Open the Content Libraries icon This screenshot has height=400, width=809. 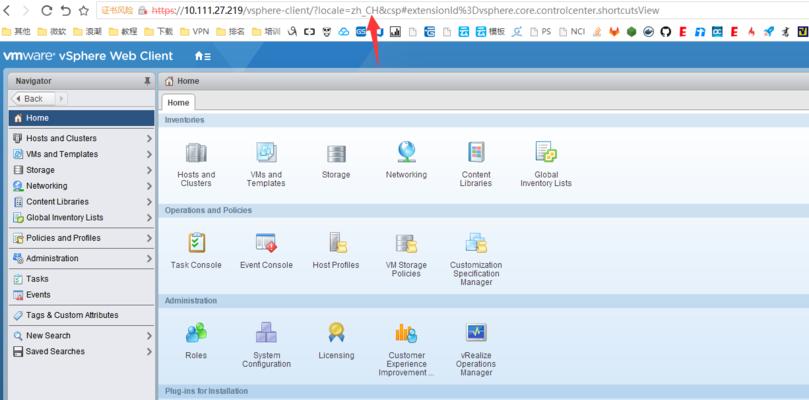click(476, 152)
